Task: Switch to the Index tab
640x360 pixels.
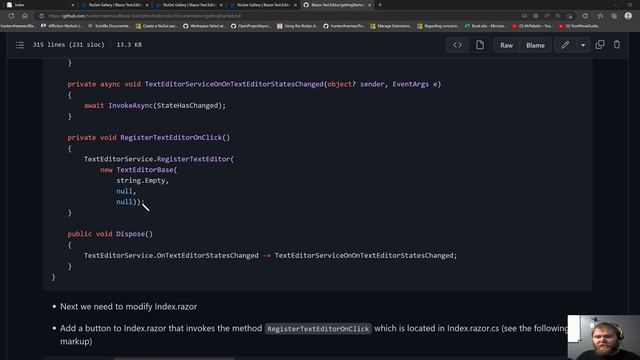Action: coord(39,5)
